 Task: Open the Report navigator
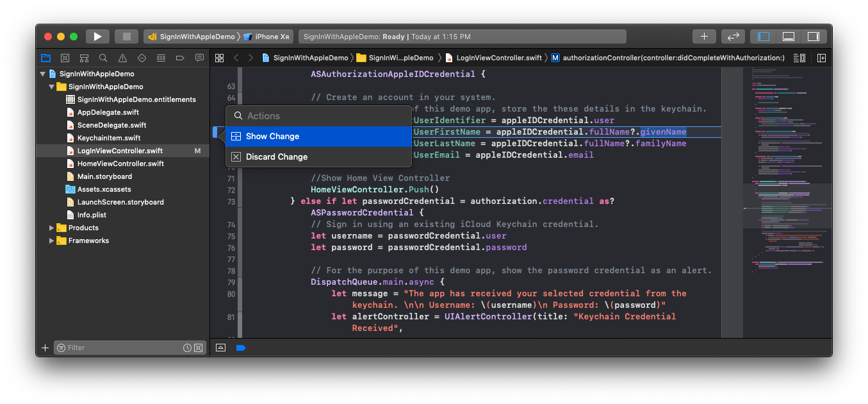coord(199,58)
